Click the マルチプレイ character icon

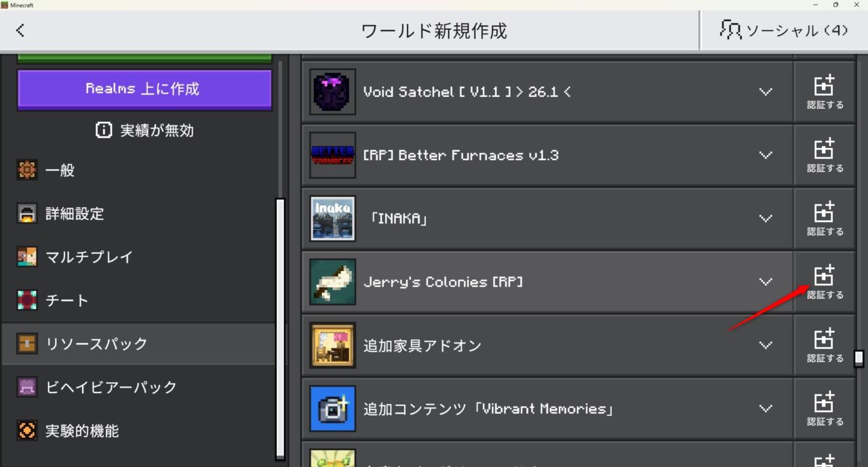point(27,257)
